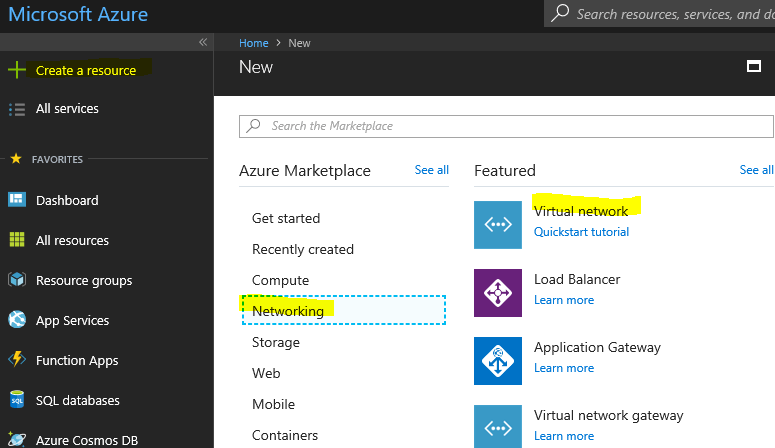Click the Azure Cosmos DB planet icon
Screen dimensions: 775x448
(17, 439)
